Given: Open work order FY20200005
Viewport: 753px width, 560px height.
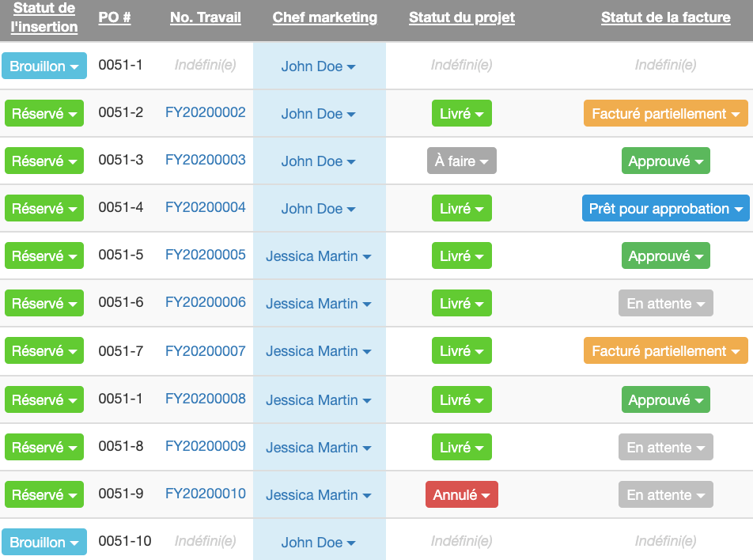Looking at the screenshot, I should pos(205,255).
